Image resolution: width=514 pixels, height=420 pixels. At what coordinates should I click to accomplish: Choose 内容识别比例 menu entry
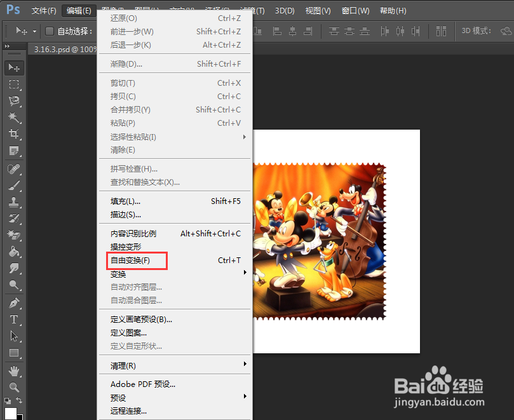175,233
